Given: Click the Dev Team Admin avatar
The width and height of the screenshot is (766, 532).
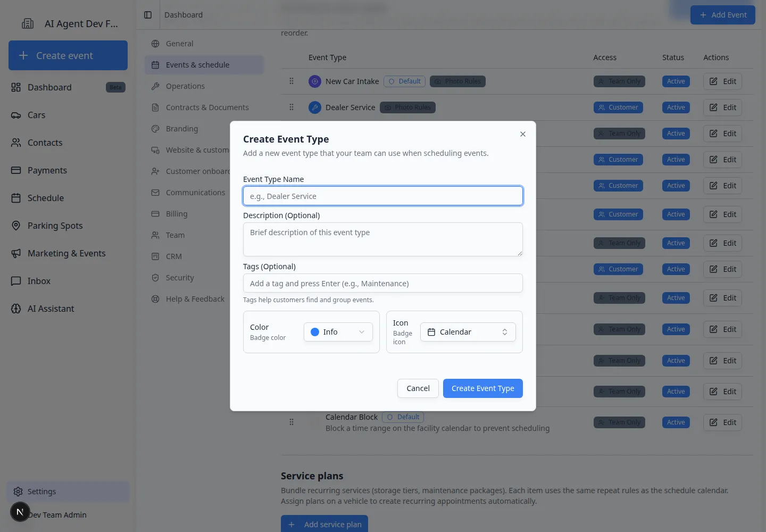Looking at the screenshot, I should pos(20,512).
